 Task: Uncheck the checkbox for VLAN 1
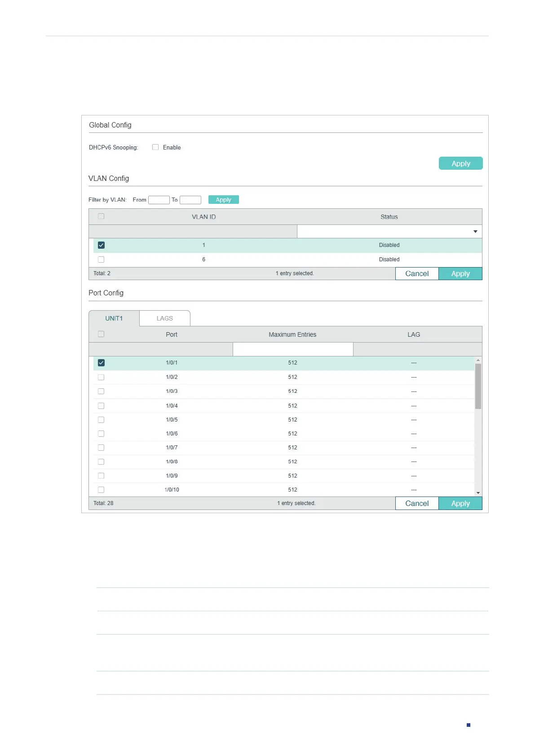(101, 245)
